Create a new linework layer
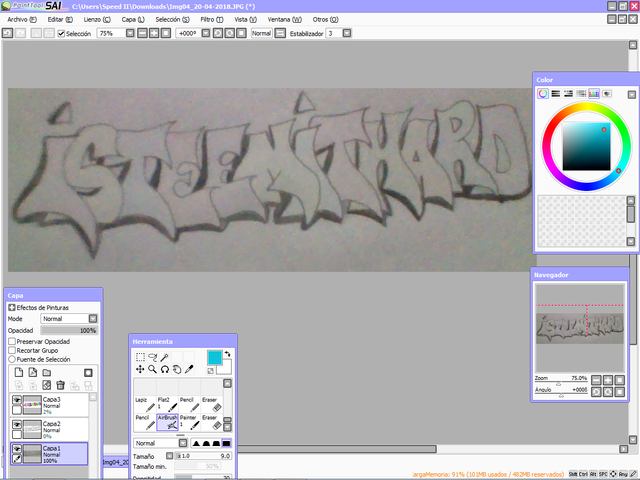 pyautogui.click(x=33, y=372)
